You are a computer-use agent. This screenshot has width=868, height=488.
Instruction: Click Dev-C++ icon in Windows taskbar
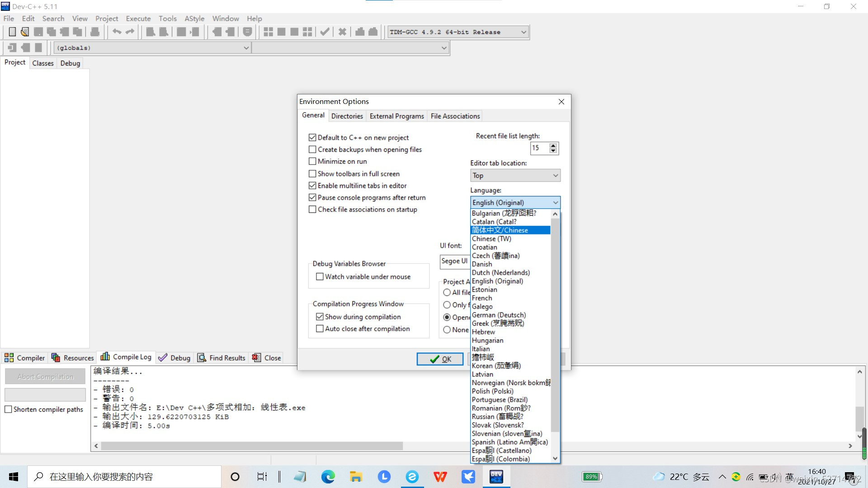coord(496,476)
